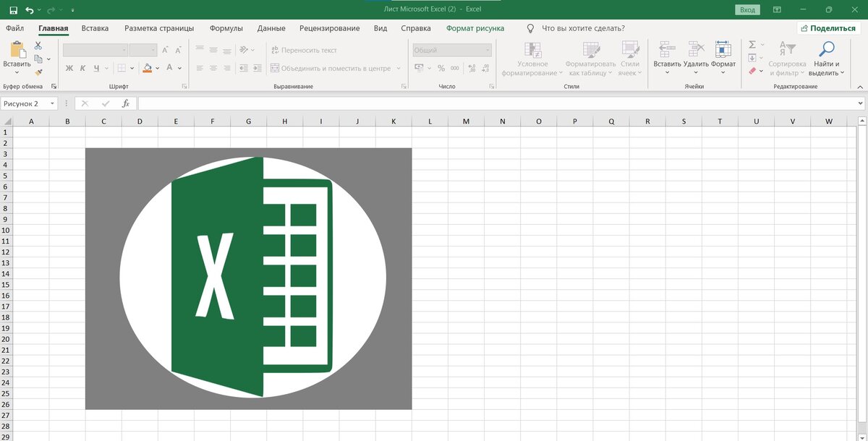Click the Clear eraser icon

(x=752, y=71)
